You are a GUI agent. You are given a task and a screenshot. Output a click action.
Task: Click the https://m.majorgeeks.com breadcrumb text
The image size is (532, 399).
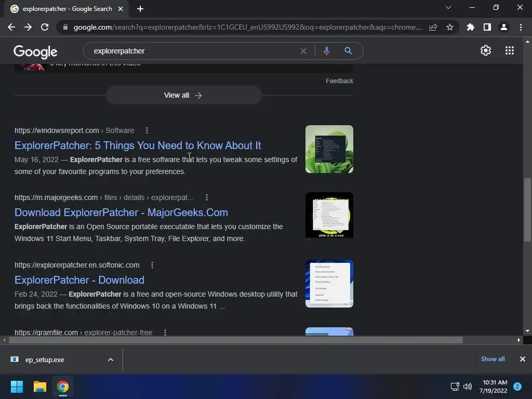(56, 198)
